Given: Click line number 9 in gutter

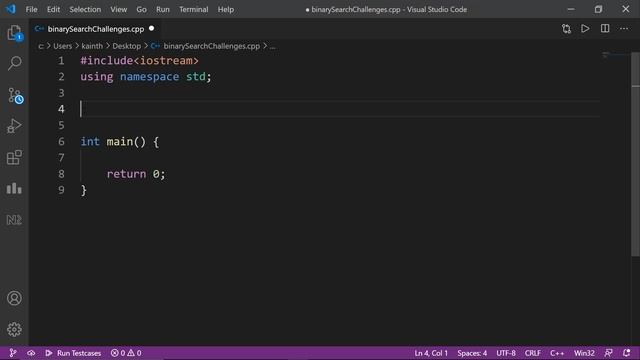Looking at the screenshot, I should [x=61, y=190].
